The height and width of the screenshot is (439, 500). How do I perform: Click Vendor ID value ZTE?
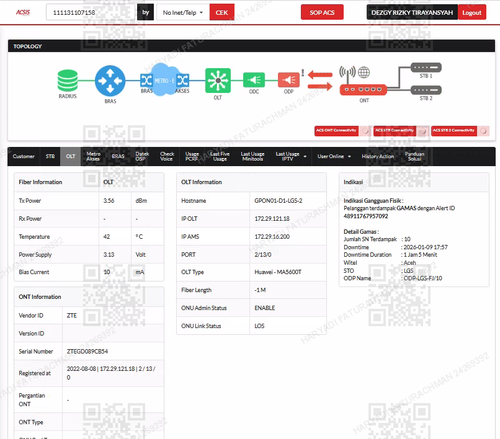pos(72,315)
